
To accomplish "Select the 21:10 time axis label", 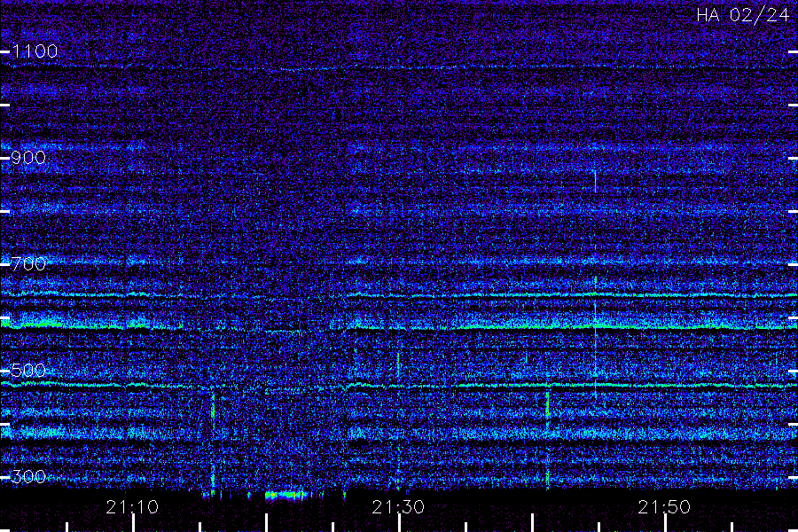I will click(132, 507).
